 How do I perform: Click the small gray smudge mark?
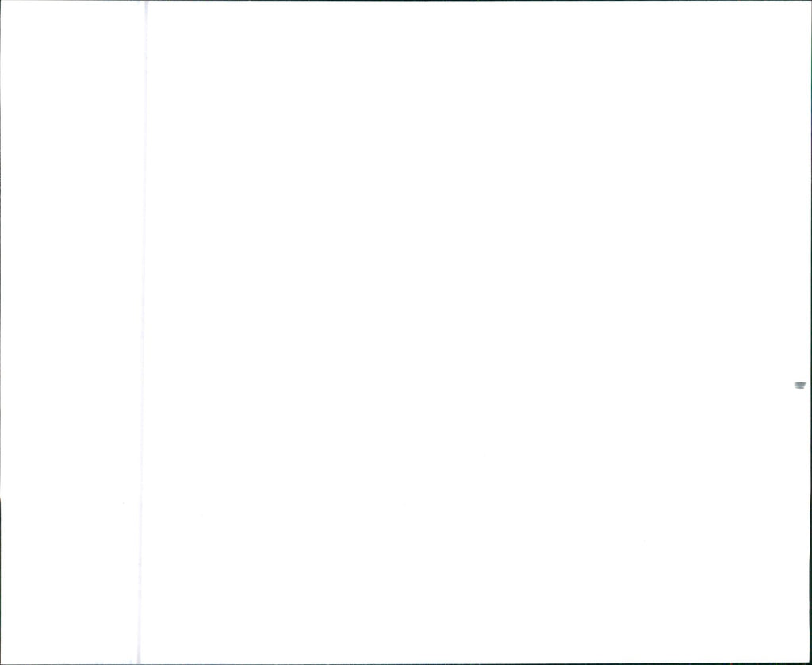pos(800,385)
